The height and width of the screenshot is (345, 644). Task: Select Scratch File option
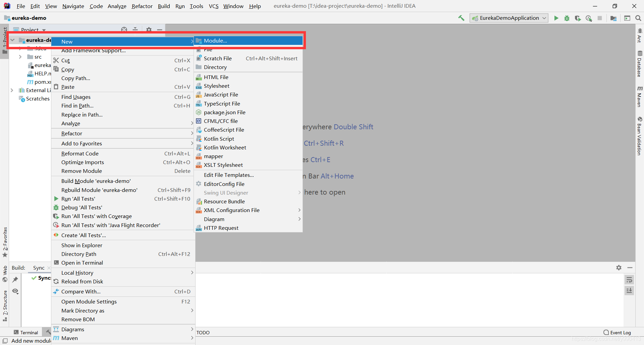click(x=249, y=58)
